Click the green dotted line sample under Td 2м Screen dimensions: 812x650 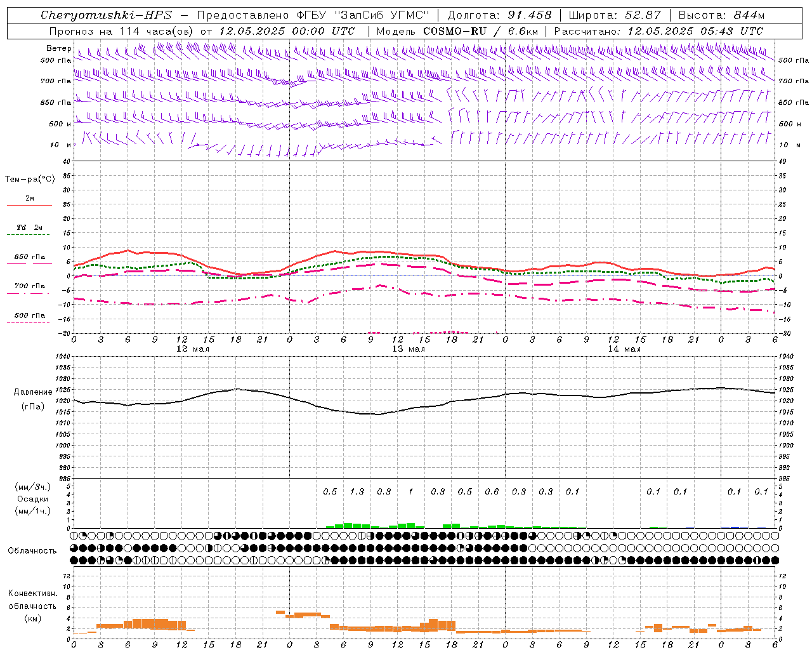[x=29, y=235]
